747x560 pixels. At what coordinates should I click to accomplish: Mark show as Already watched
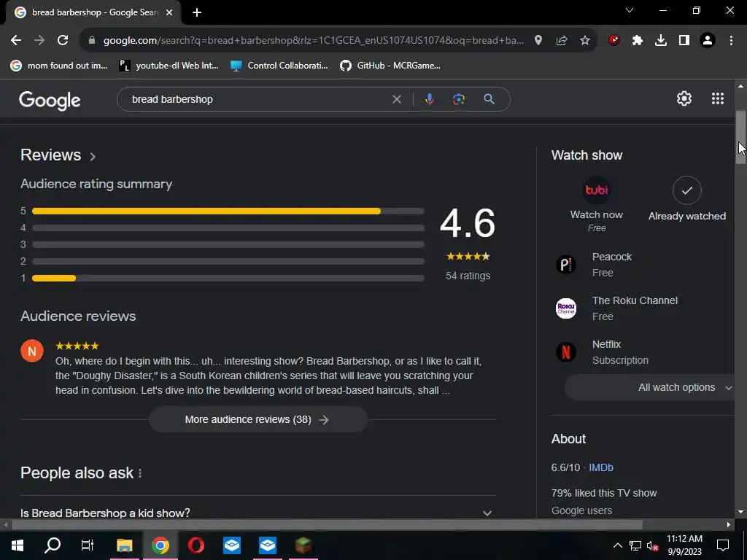pyautogui.click(x=687, y=199)
